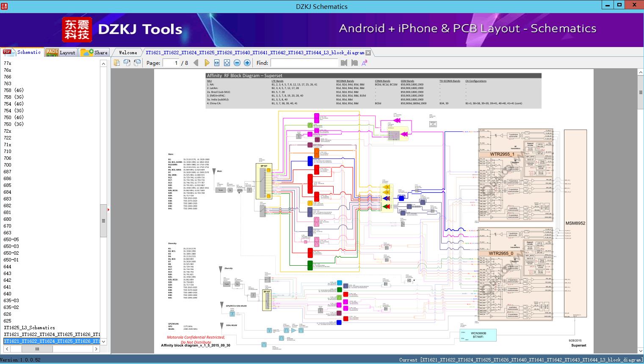
Task: Select the 635-03 list entry
Action: click(x=11, y=300)
